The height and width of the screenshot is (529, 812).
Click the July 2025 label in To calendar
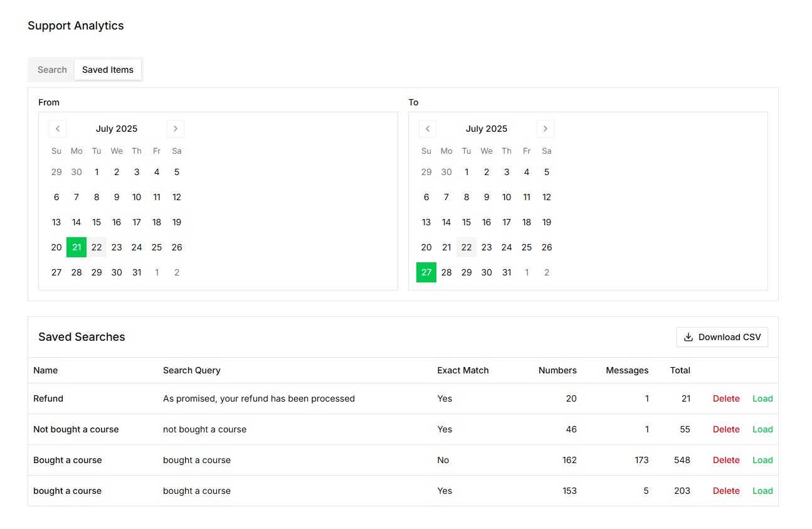point(487,129)
